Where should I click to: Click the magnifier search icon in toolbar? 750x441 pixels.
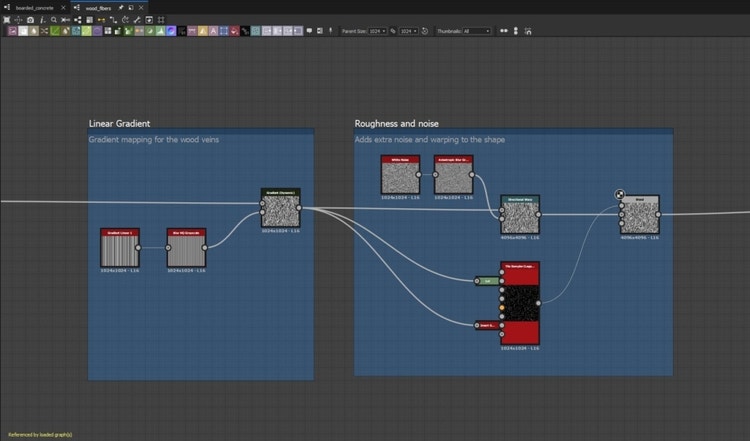click(53, 20)
